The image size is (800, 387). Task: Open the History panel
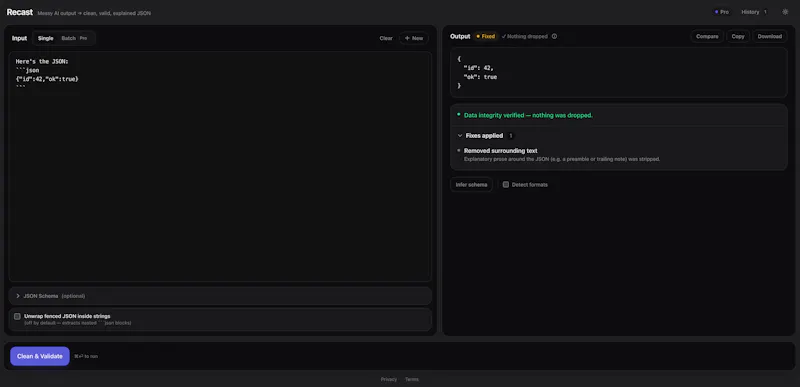(754, 12)
